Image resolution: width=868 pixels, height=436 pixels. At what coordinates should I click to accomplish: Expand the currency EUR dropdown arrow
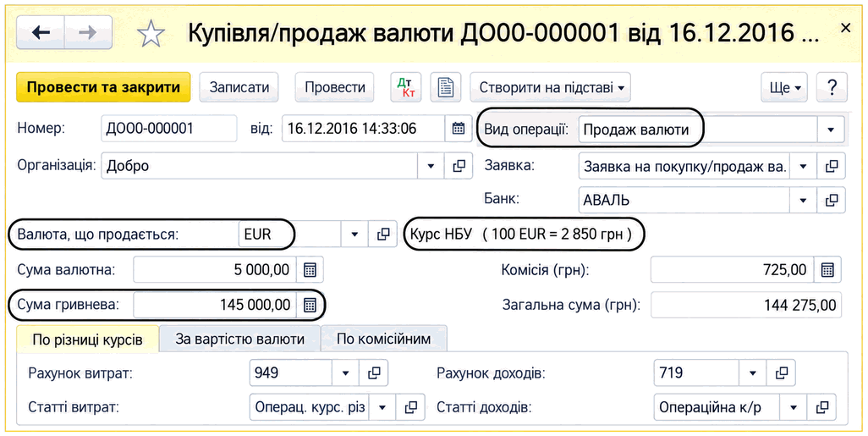tap(355, 235)
